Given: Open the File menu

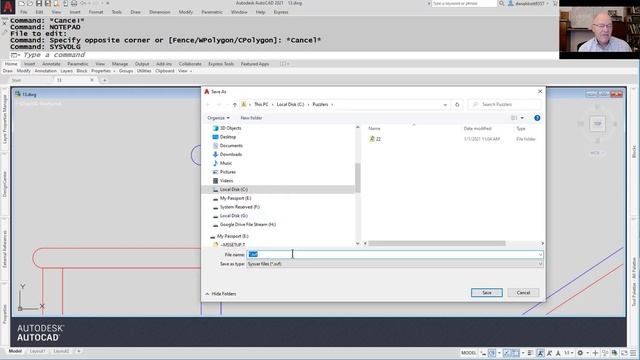Looking at the screenshot, I should (x=24, y=12).
